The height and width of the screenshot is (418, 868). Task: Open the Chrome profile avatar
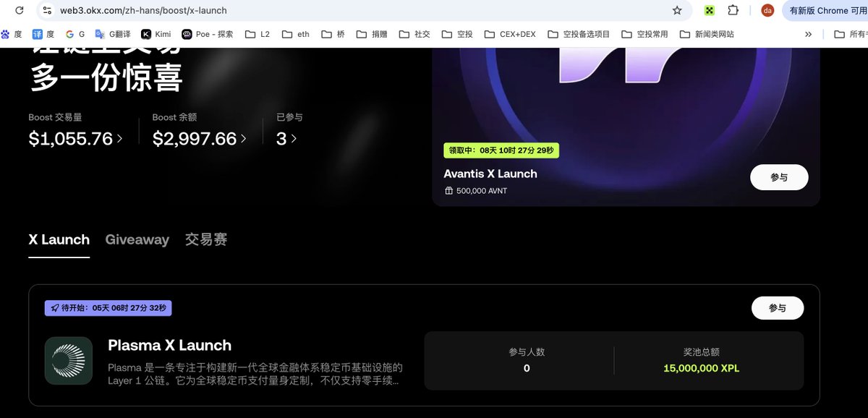coord(767,10)
